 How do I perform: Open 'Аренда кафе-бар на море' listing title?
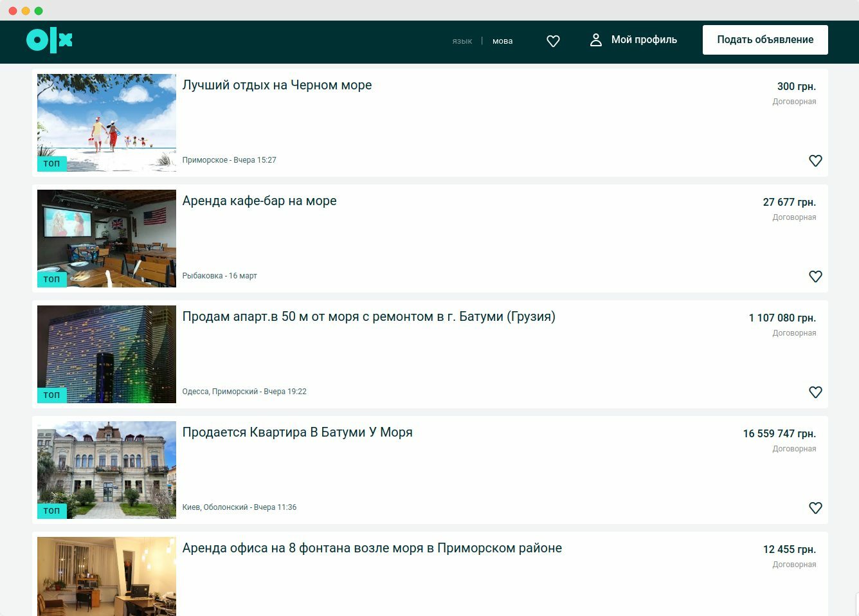click(x=260, y=201)
